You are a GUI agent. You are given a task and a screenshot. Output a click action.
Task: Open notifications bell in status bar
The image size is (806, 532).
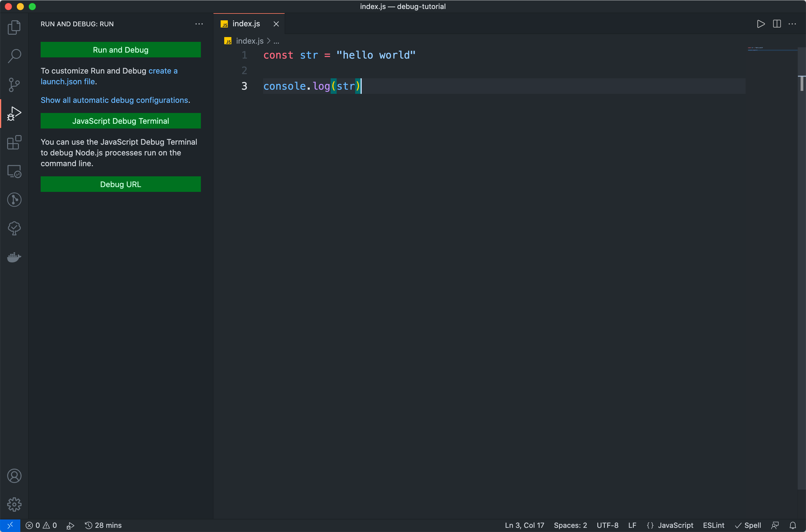793,525
